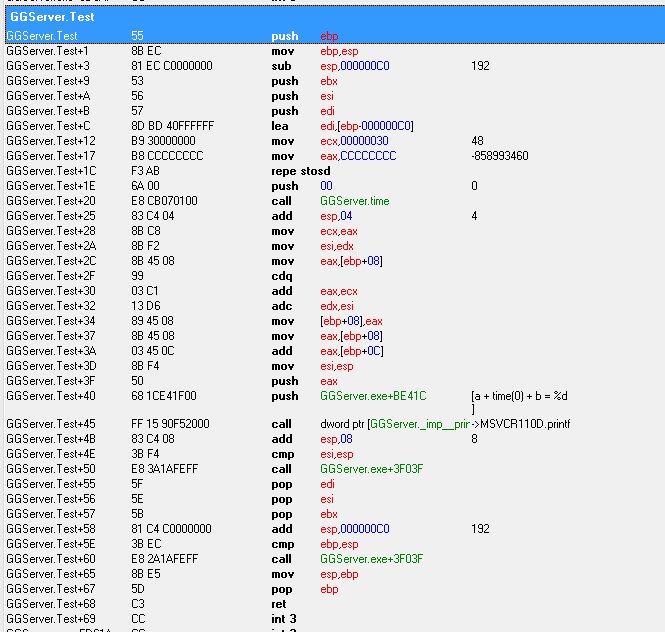Click the MSVCR110D.printf comment
Image resolution: width=665 pixels, height=632 pixels.
tap(521, 424)
